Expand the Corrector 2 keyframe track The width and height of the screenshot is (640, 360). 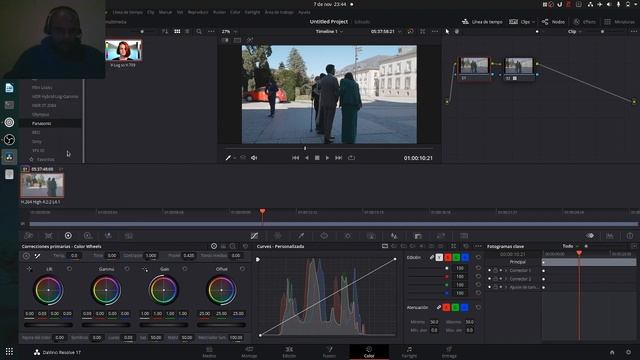coord(506,279)
